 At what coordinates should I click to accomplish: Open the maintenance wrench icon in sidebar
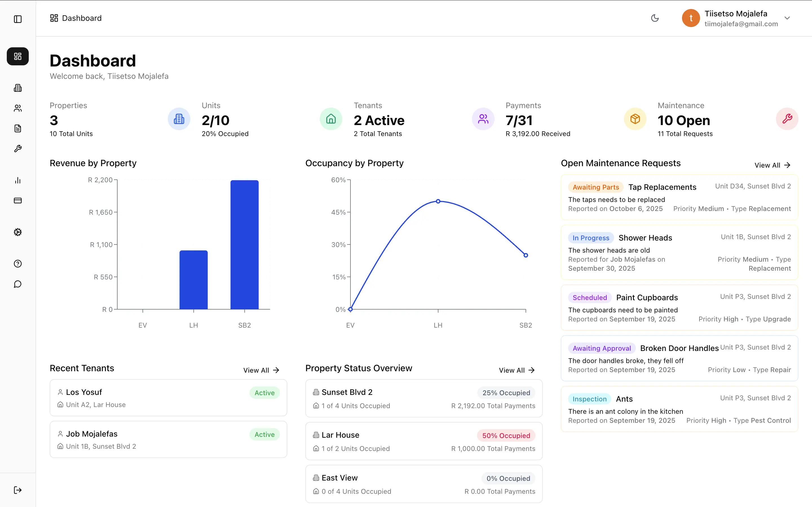pyautogui.click(x=18, y=148)
